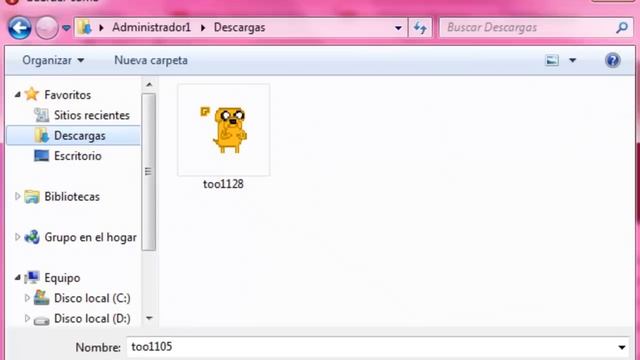640x360 pixels.
Task: Expand Disco local (D:)
Action: pyautogui.click(x=27, y=318)
